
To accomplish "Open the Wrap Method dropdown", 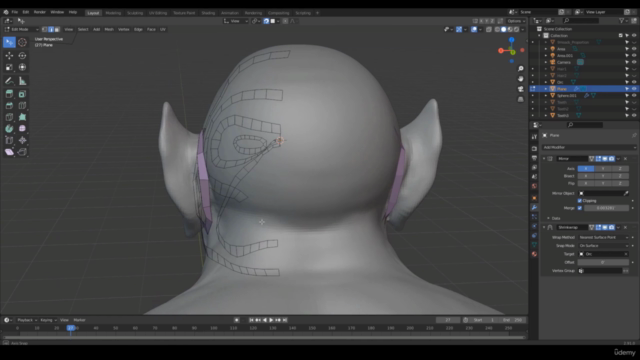I will (x=604, y=237).
